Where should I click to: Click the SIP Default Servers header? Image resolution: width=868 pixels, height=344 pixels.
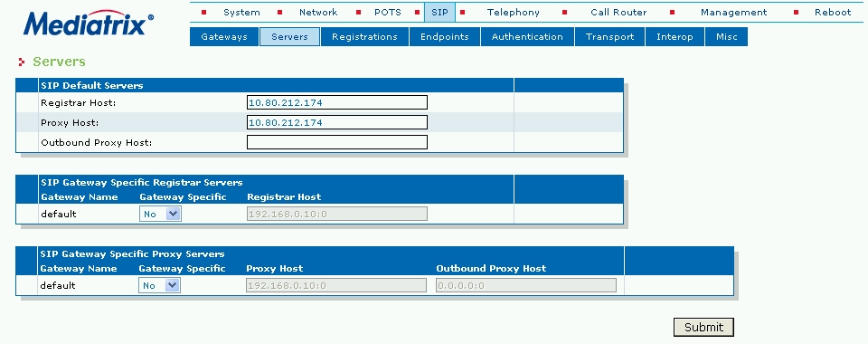pyautogui.click(x=92, y=85)
